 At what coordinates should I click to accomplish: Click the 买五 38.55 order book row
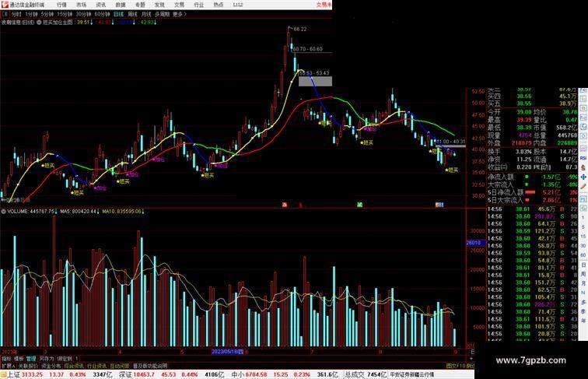[533, 104]
